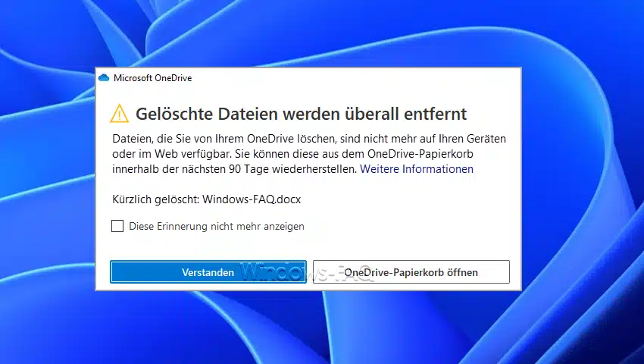
Task: Click the OneDrive cloud icon in title bar
Action: coord(104,78)
